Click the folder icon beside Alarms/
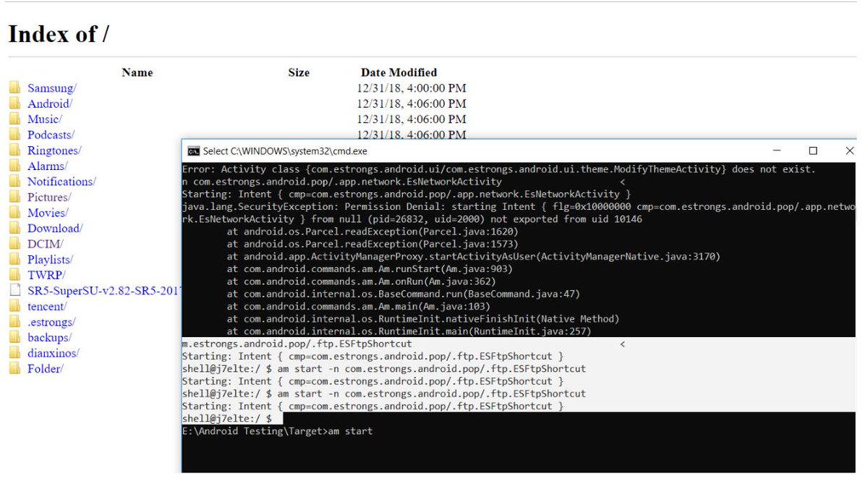Image resolution: width=868 pixels, height=484 pixels. click(x=14, y=166)
